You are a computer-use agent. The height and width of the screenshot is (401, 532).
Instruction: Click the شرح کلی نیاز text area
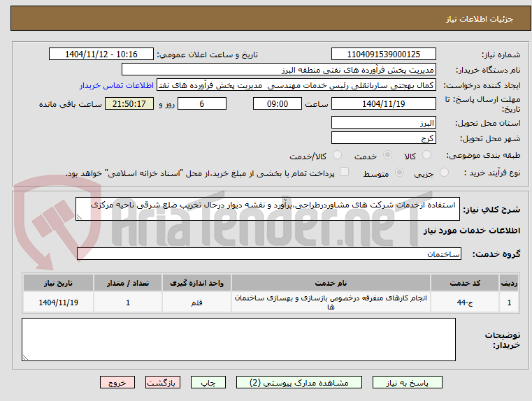pos(268,209)
